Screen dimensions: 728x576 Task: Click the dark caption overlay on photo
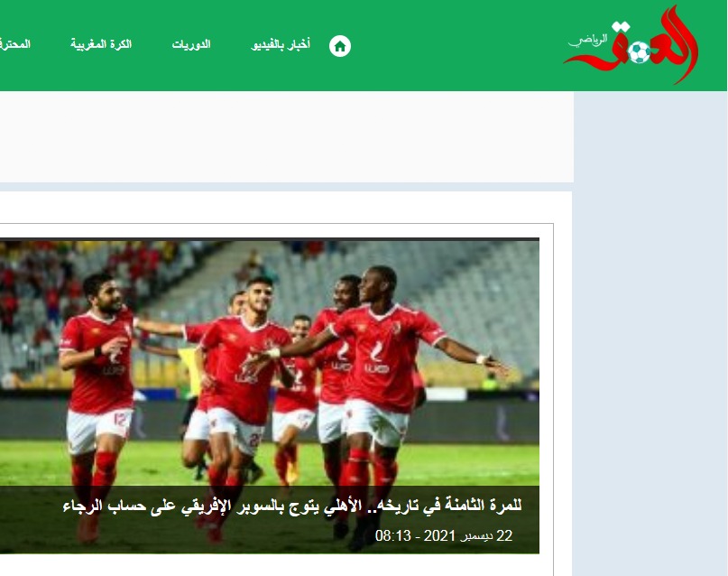pyautogui.click(x=270, y=520)
